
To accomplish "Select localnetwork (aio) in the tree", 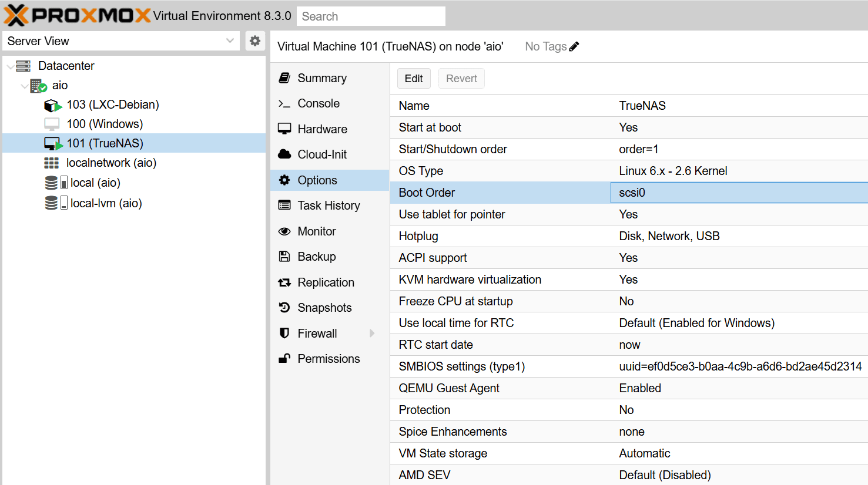I will coord(111,163).
